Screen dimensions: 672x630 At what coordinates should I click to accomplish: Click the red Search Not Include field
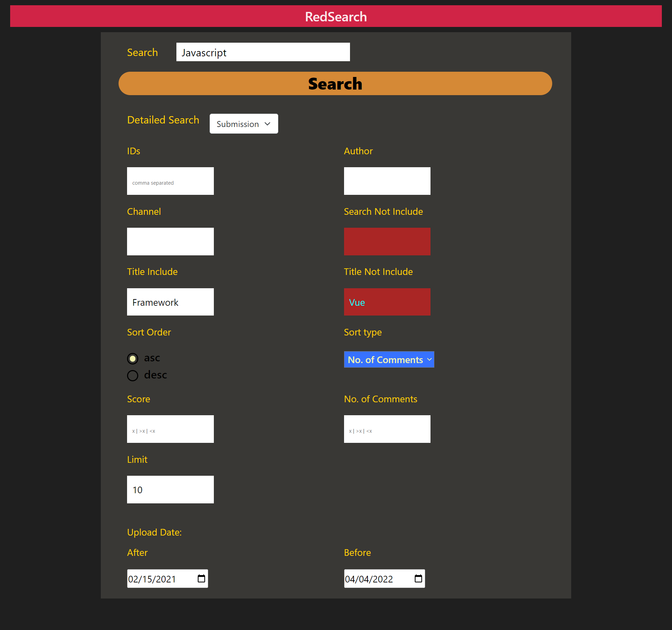387,242
